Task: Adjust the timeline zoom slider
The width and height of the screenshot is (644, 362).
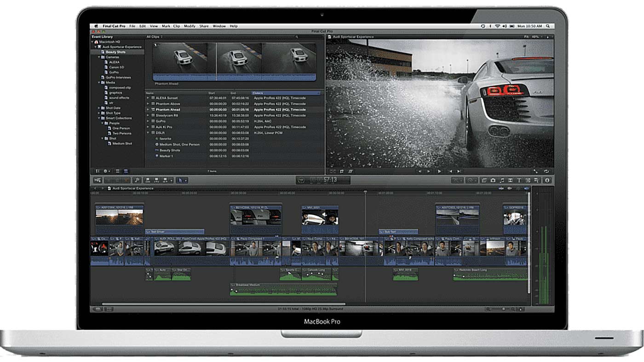Action: (x=503, y=309)
